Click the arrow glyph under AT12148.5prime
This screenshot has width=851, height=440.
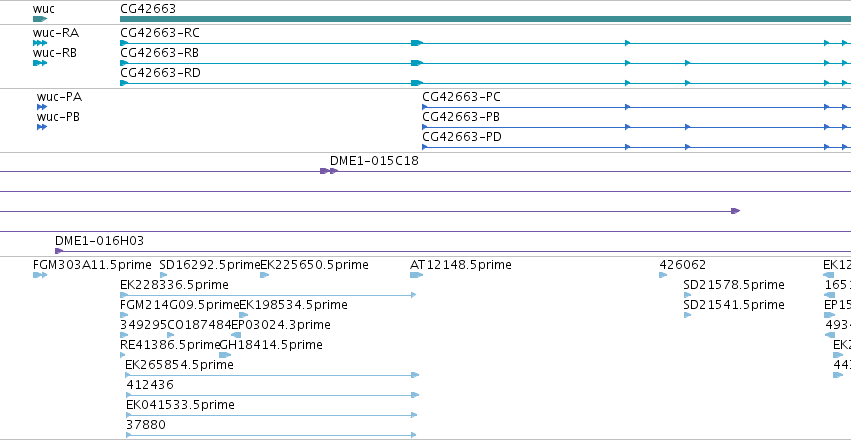(x=416, y=275)
